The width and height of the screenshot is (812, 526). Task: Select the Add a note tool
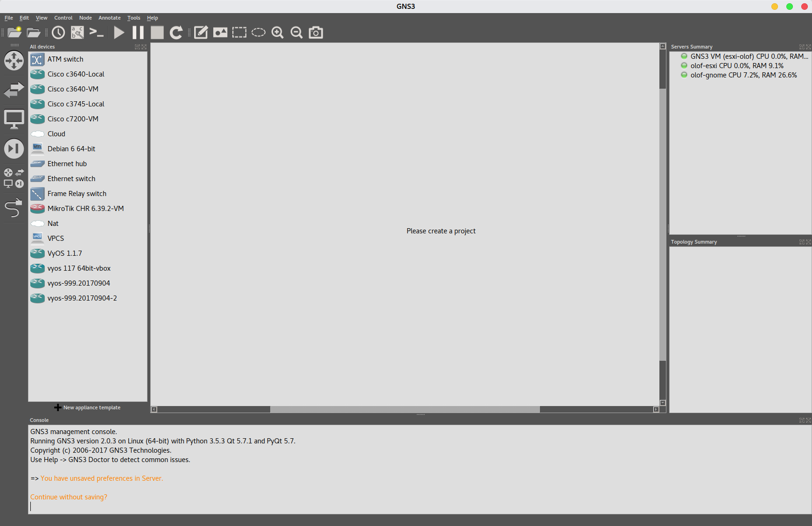(201, 32)
